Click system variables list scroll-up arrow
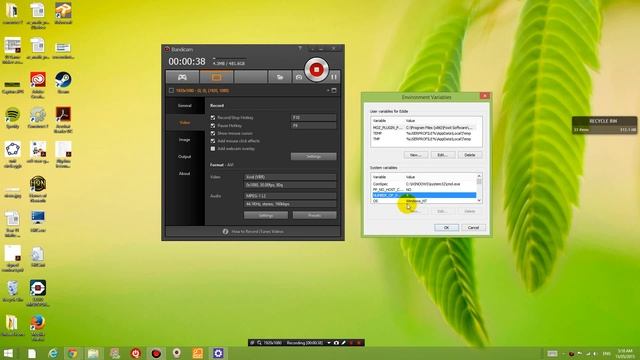The image size is (640, 360). coord(479,176)
